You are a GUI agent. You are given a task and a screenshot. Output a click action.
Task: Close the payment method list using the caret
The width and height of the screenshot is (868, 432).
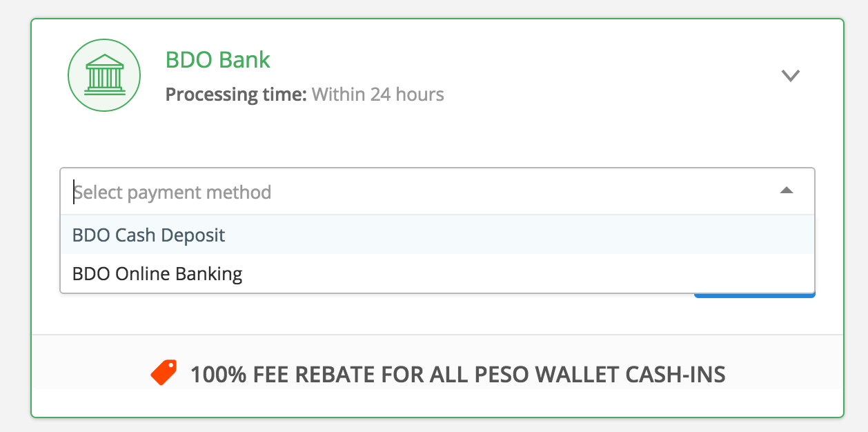(786, 191)
